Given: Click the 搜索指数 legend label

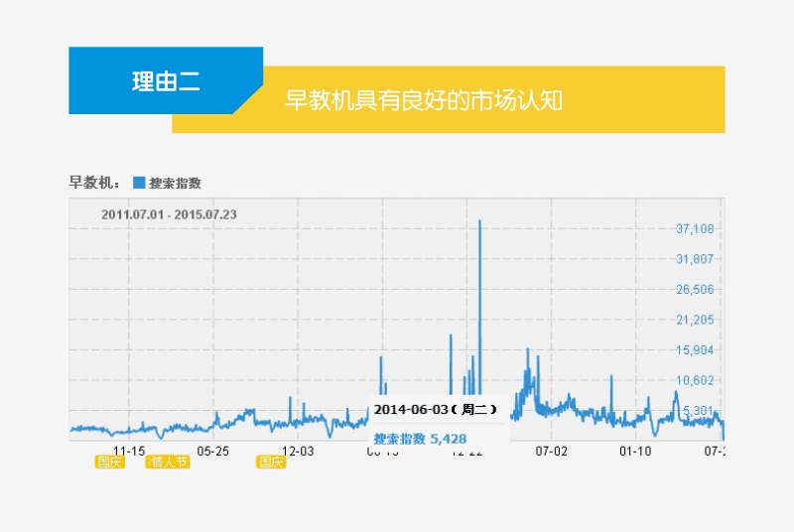Looking at the screenshot, I should pos(175,183).
